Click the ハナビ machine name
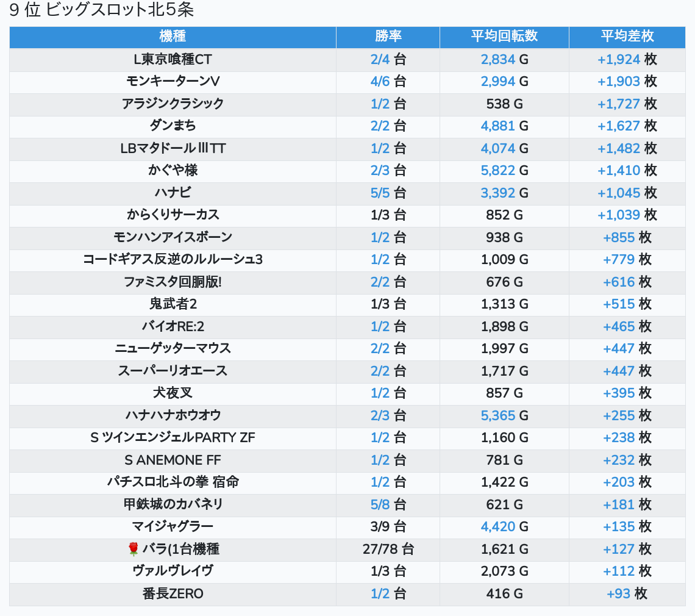 coord(173,193)
